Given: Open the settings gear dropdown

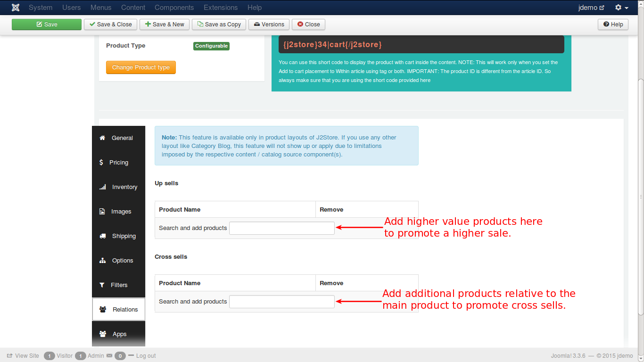Looking at the screenshot, I should pos(621,8).
